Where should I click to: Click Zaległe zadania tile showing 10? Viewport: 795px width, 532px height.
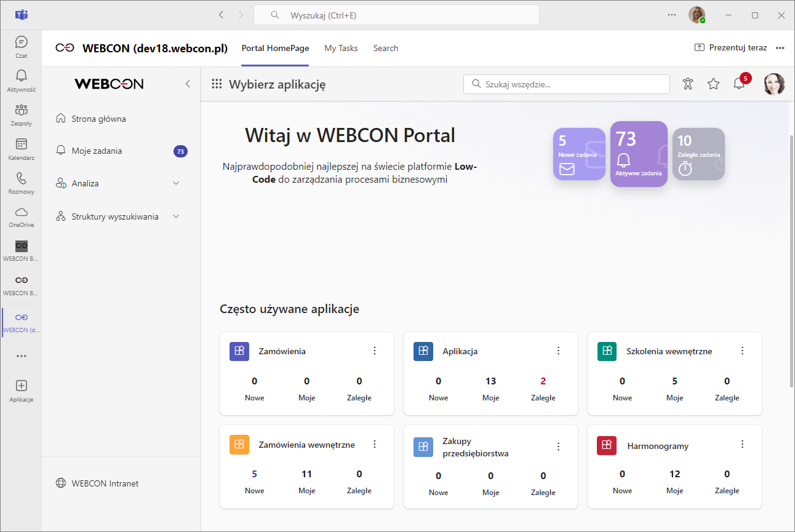(x=698, y=154)
